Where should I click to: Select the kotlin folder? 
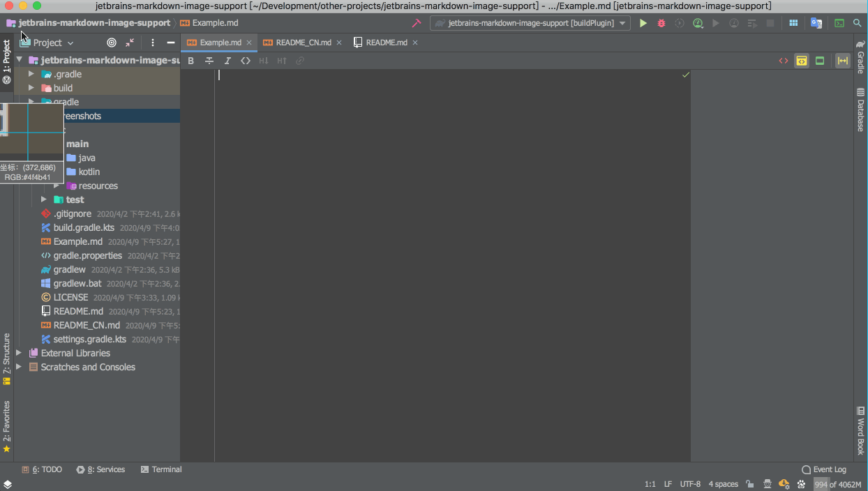[x=89, y=172]
